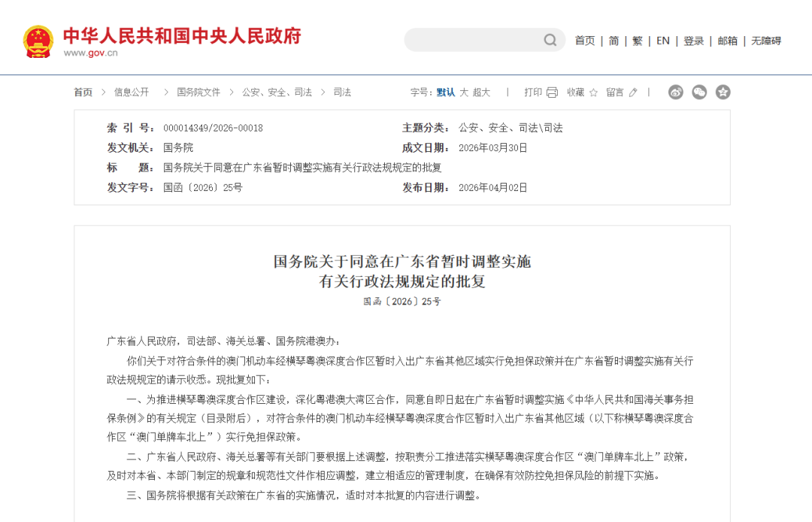Open the 登录 login link
Screen dimensions: 812x522
(x=693, y=41)
